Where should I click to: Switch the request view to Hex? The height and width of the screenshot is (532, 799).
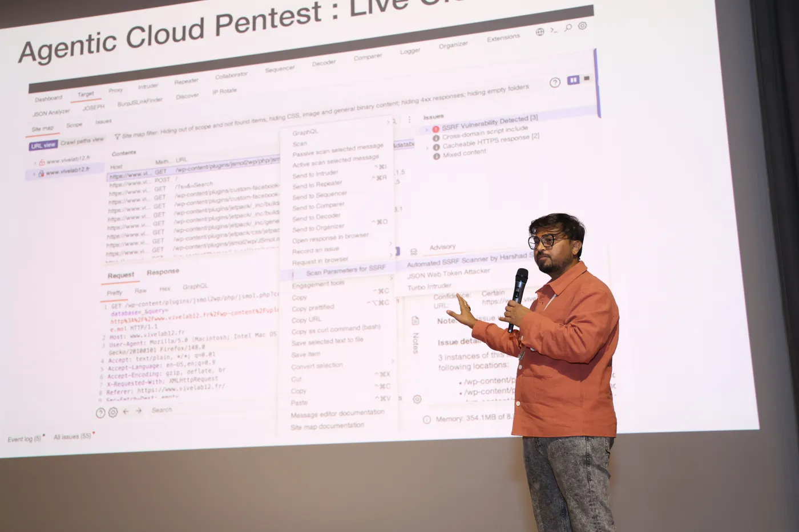(164, 289)
